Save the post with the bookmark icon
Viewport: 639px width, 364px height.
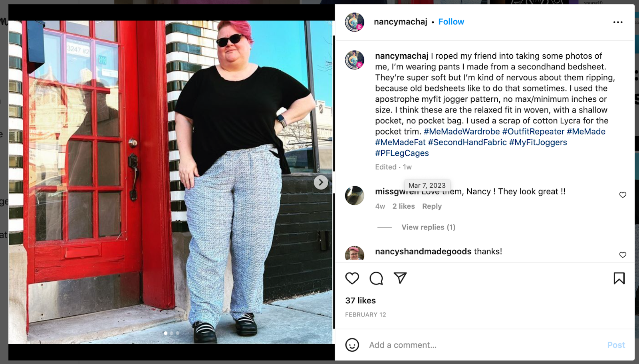coord(619,278)
